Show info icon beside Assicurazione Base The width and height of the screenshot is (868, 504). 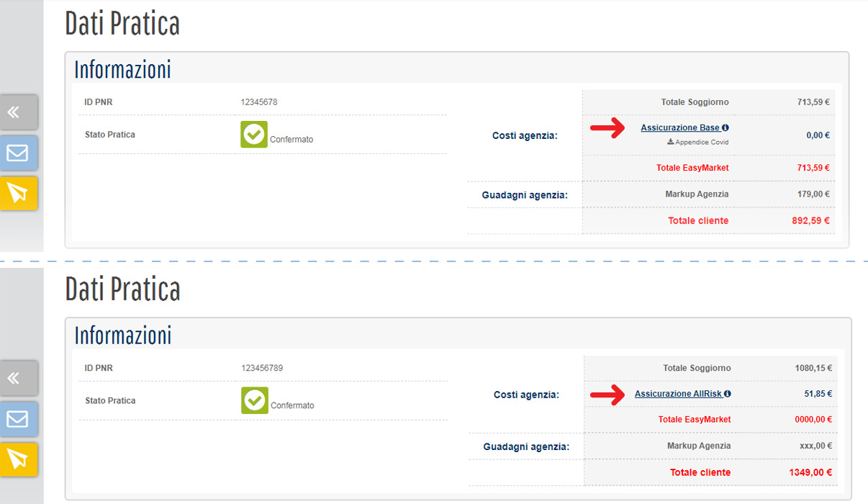[x=725, y=128]
